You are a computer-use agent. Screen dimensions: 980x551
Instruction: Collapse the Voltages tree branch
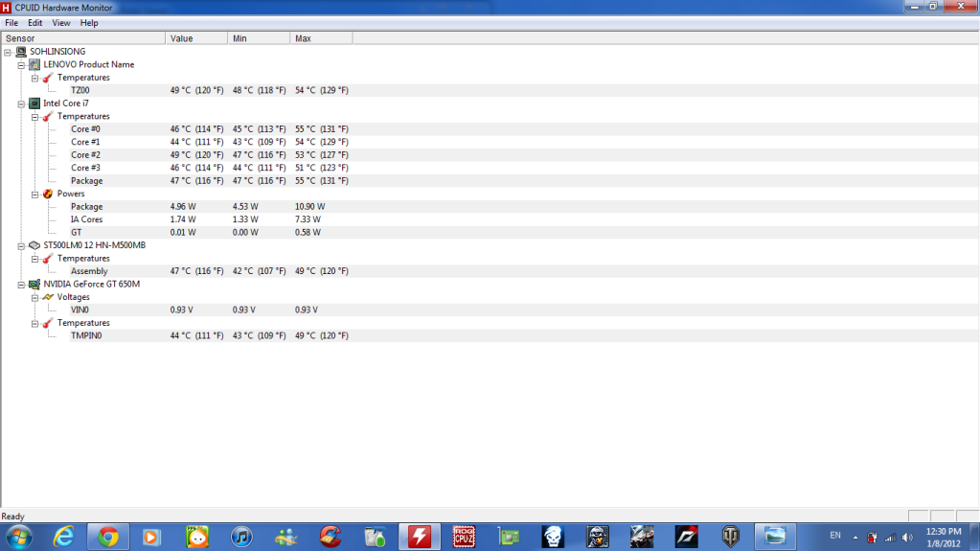[x=34, y=297]
